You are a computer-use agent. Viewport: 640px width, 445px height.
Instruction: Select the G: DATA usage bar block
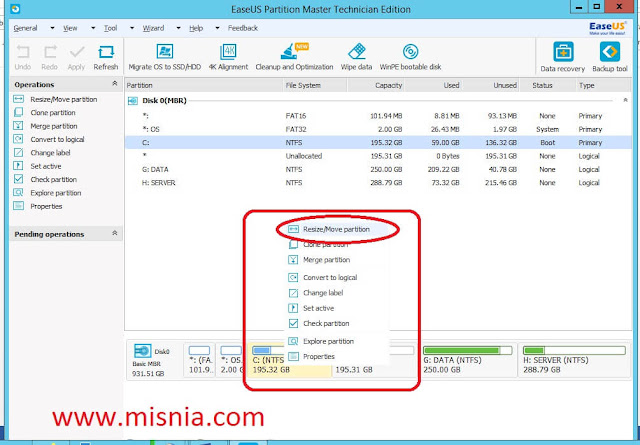468,350
